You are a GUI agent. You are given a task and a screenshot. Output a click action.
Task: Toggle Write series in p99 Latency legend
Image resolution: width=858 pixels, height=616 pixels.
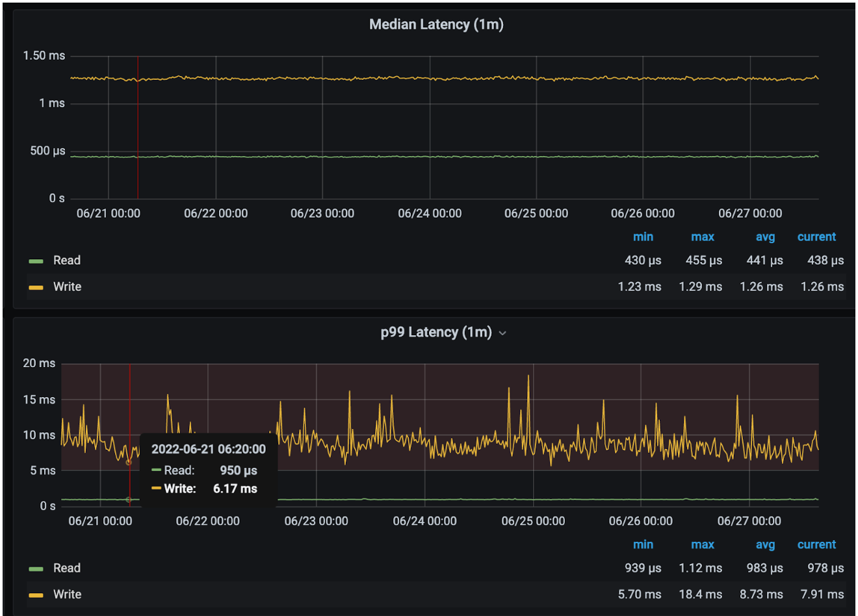(67, 595)
